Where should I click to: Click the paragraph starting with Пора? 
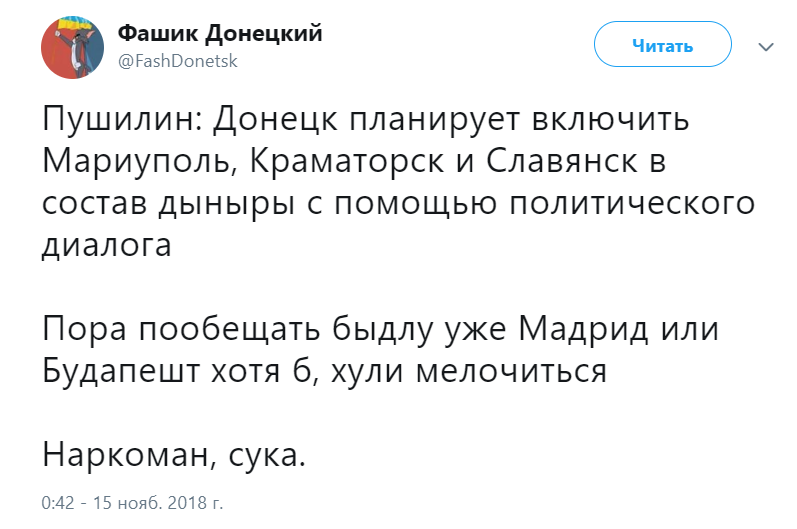380,351
